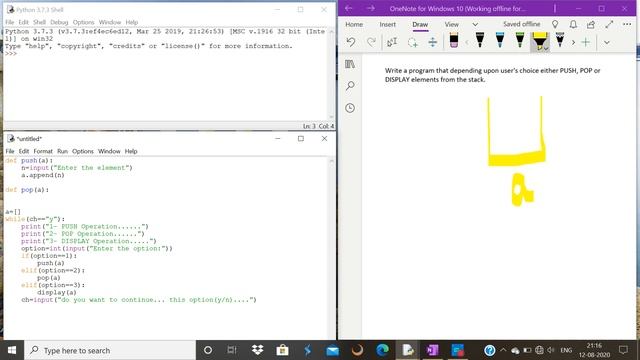
Task: Show next pens with right chevron
Action: click(x=573, y=42)
